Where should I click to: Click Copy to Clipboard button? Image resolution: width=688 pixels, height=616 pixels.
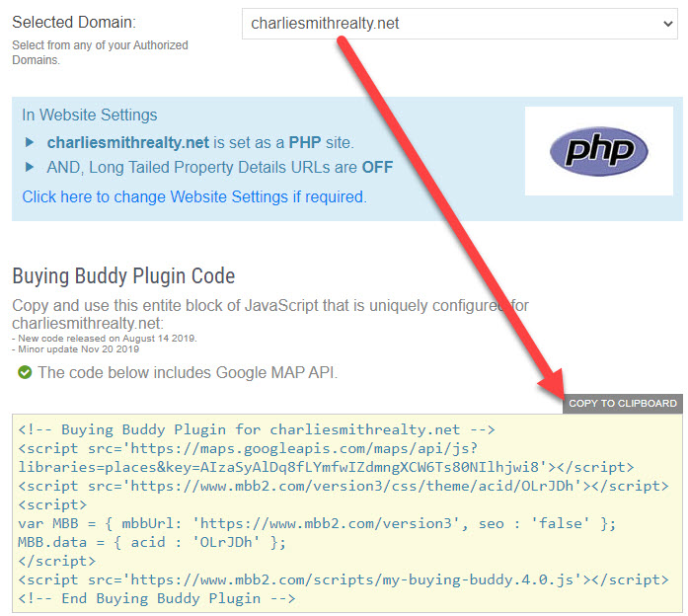[623, 403]
